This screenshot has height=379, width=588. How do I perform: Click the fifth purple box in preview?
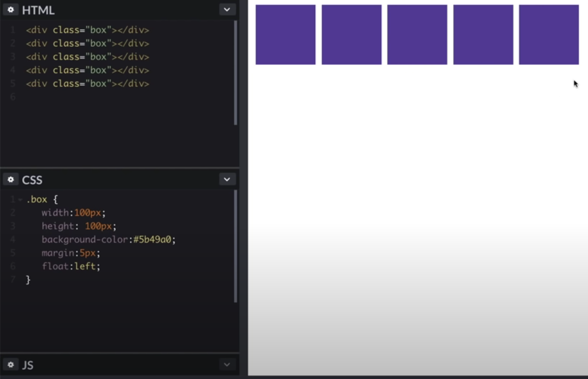point(549,34)
